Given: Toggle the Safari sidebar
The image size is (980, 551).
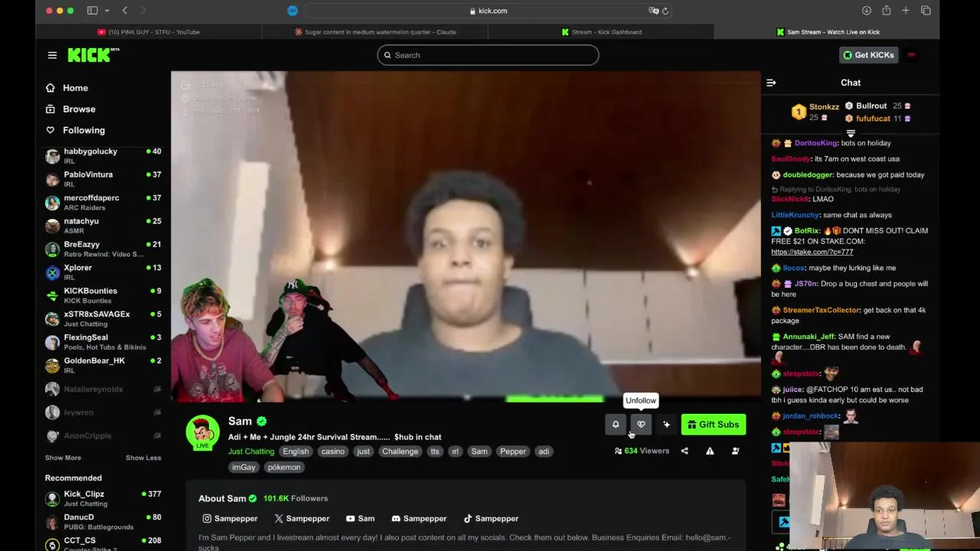Looking at the screenshot, I should 92,11.
